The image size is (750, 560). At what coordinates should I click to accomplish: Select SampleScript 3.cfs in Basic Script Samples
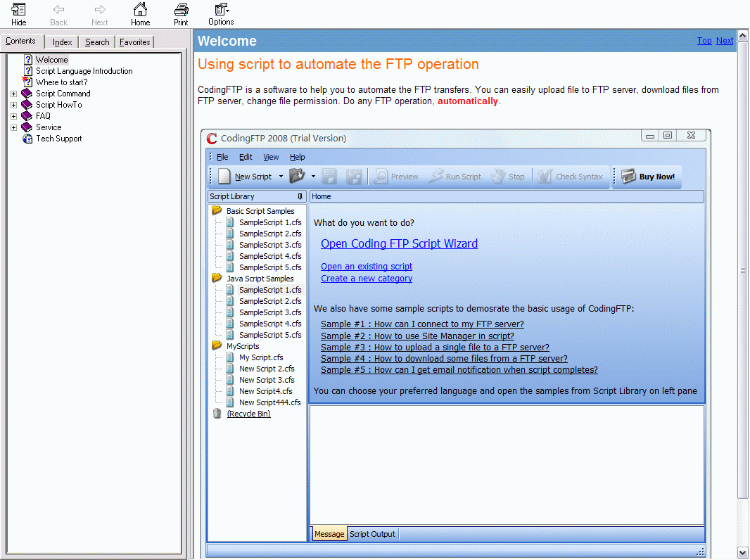(x=271, y=245)
